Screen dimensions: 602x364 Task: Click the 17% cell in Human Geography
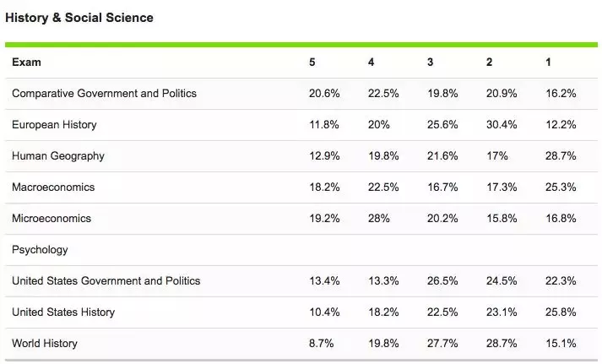pyautogui.click(x=497, y=156)
